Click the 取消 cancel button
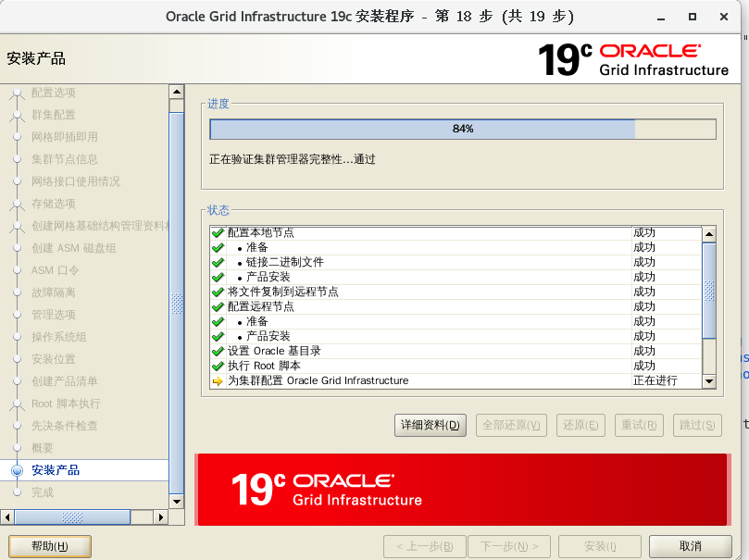Screen dimensions: 749x560 click(x=691, y=546)
